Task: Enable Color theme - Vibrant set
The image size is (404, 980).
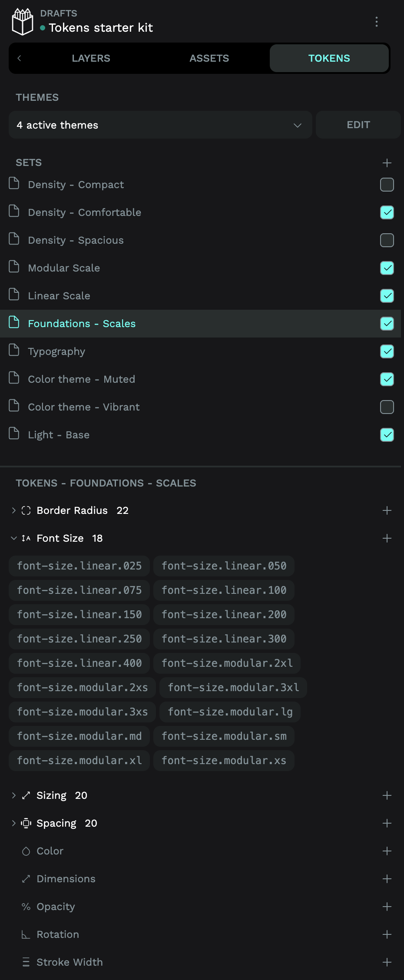Action: point(387,407)
